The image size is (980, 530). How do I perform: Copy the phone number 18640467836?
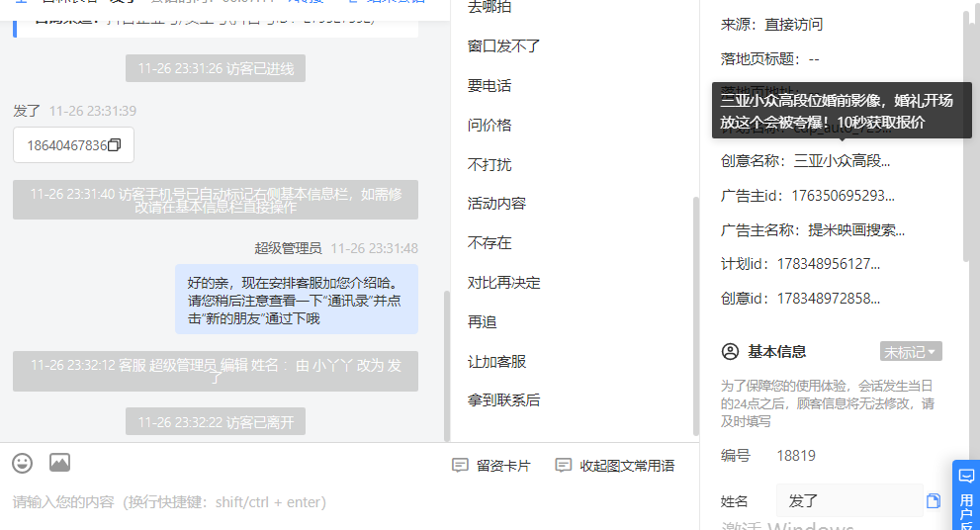point(115,145)
